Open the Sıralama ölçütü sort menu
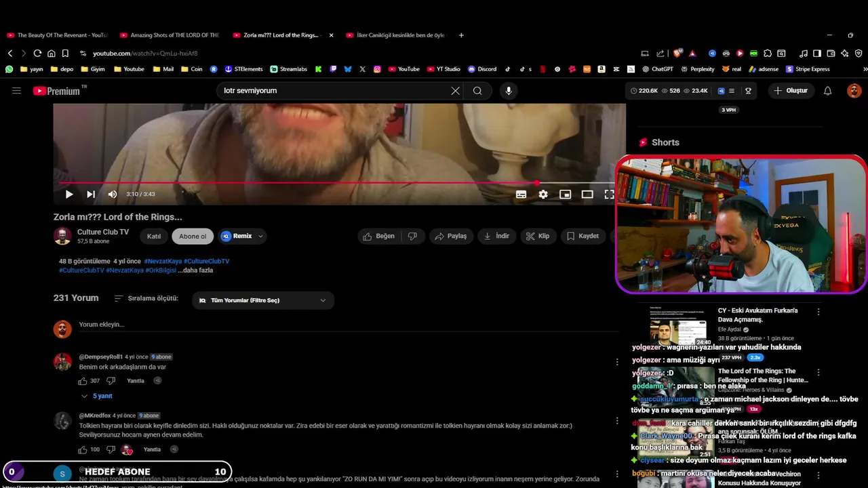The image size is (868, 488). (146, 298)
